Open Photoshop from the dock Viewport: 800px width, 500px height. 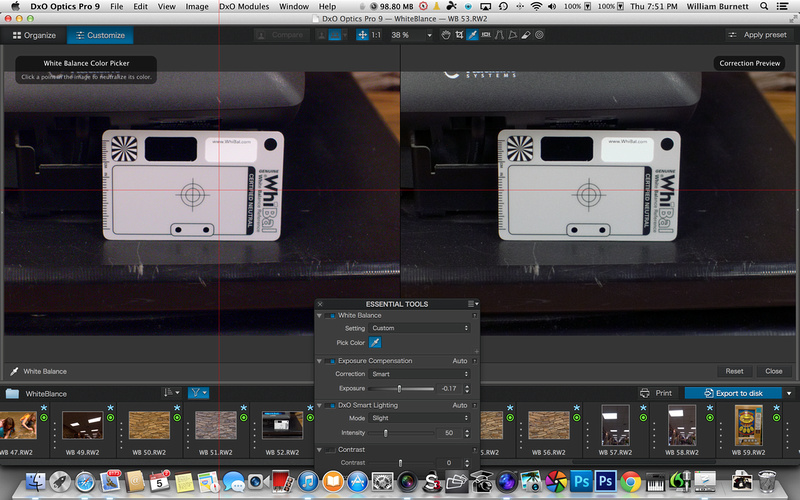(581, 481)
